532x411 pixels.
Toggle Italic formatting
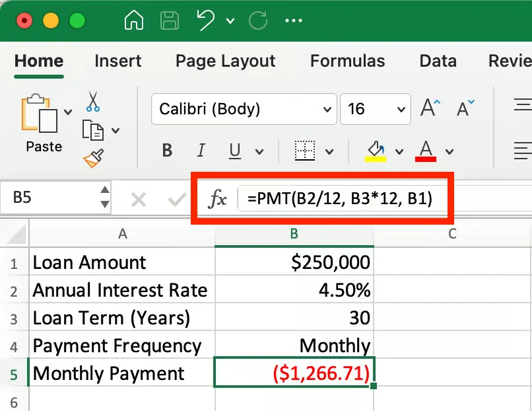coord(201,151)
